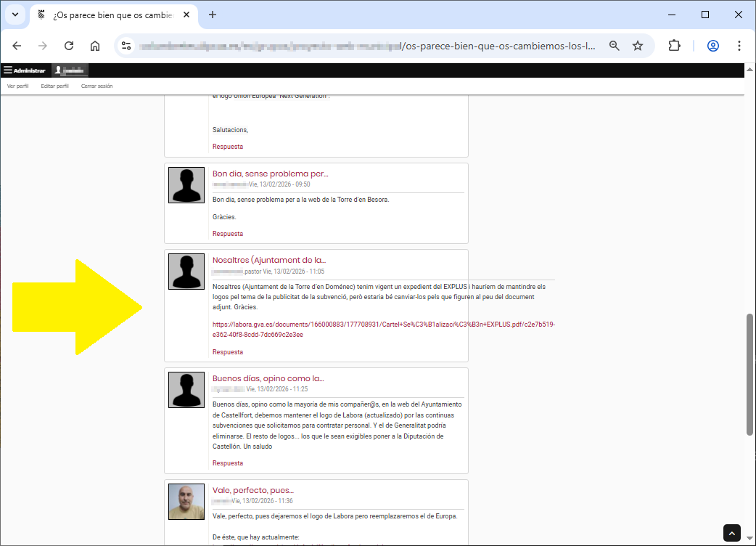Open comment title 'Nosaltres (Ajuntament de la...'
This screenshot has width=756, height=546.
coord(269,260)
